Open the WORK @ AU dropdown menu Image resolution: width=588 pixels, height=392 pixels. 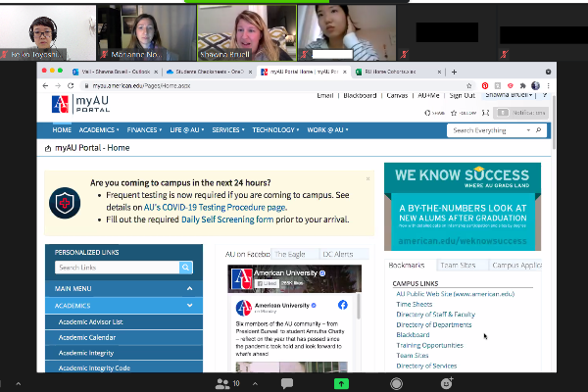point(327,129)
